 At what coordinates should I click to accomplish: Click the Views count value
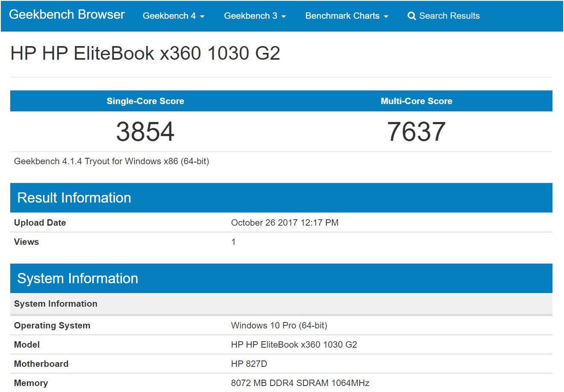pos(233,241)
